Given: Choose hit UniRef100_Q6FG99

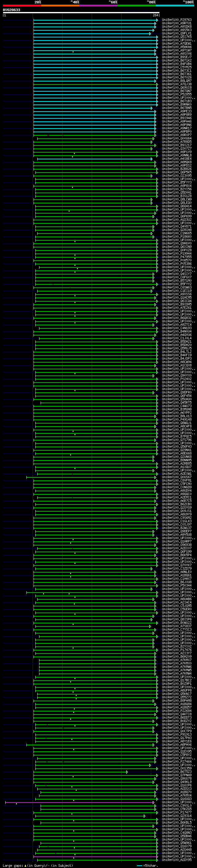Looking at the screenshot, I should click(177, 551).
